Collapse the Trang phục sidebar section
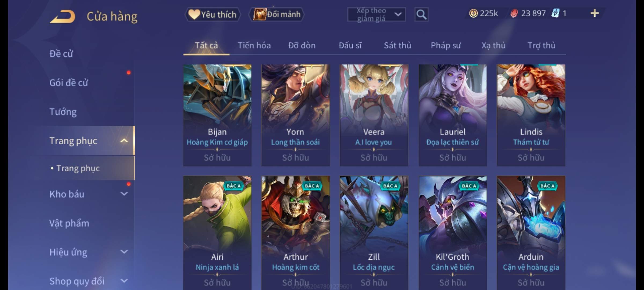Screen dimensions: 644x290 (124, 141)
